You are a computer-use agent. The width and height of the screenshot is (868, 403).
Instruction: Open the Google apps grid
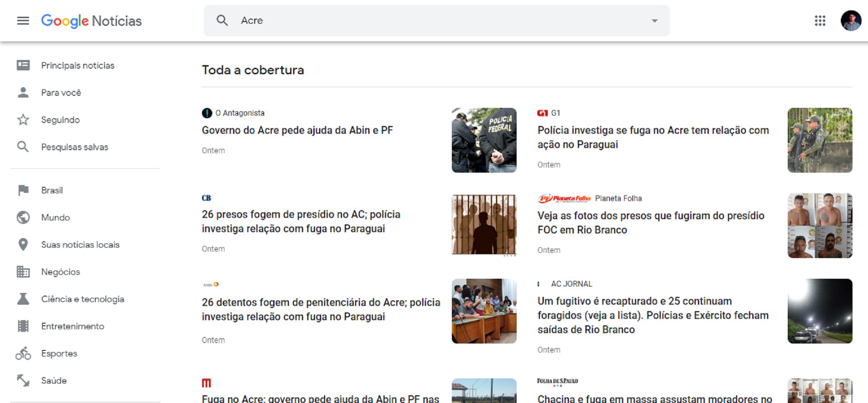point(820,21)
